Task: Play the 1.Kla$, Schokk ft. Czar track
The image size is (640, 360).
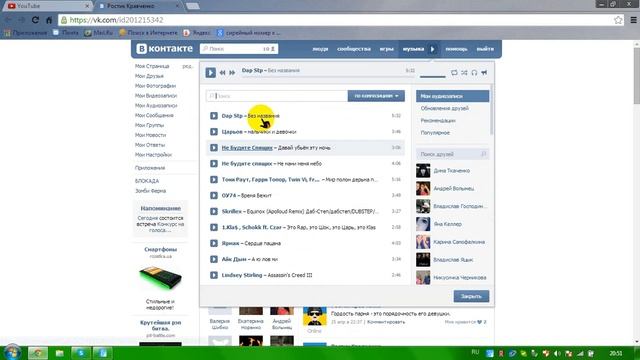Action: pos(213,227)
